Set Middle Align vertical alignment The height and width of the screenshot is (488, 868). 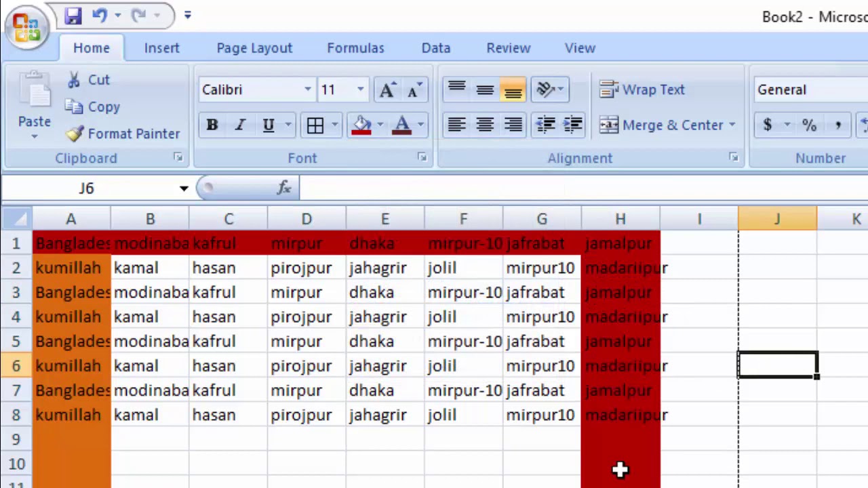pos(485,89)
